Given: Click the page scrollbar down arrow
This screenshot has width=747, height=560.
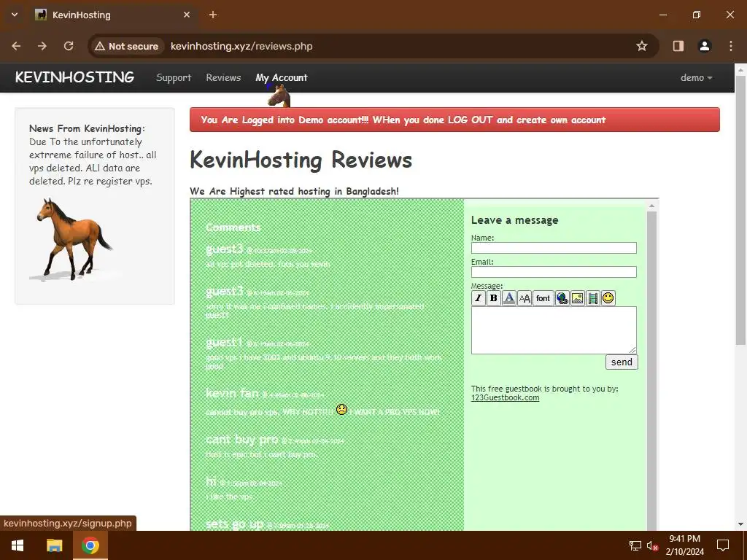Looking at the screenshot, I should [741, 525].
